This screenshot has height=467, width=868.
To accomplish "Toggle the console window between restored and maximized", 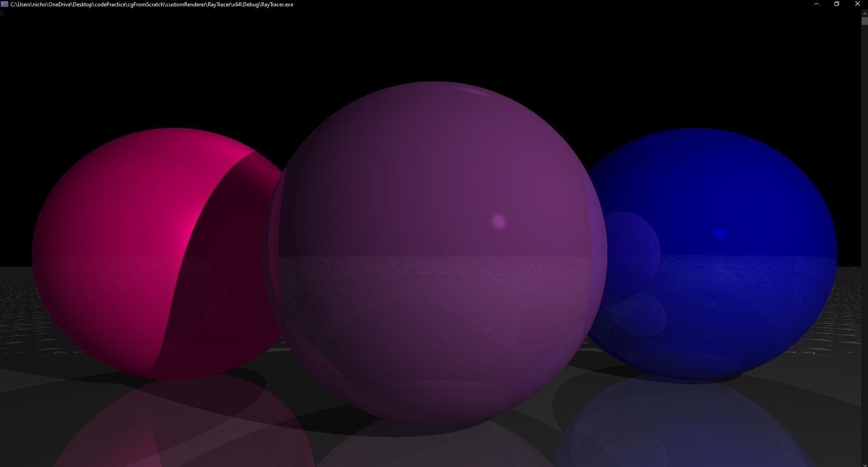I will (836, 4).
